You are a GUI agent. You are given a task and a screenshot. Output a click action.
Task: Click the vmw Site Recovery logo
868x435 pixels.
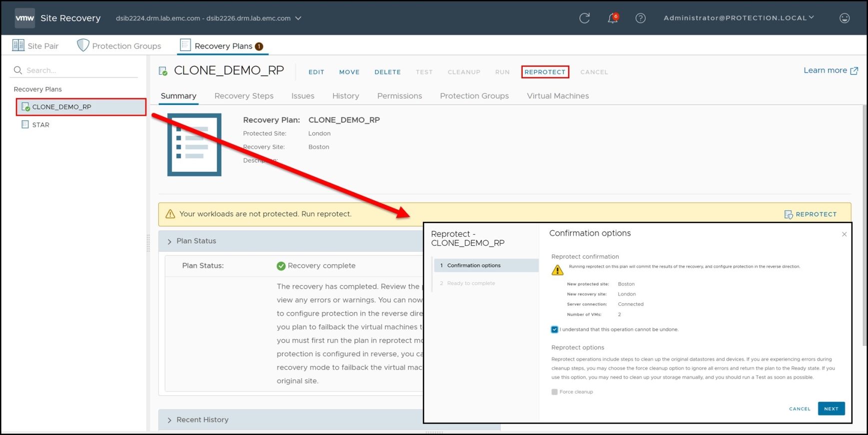coord(24,18)
